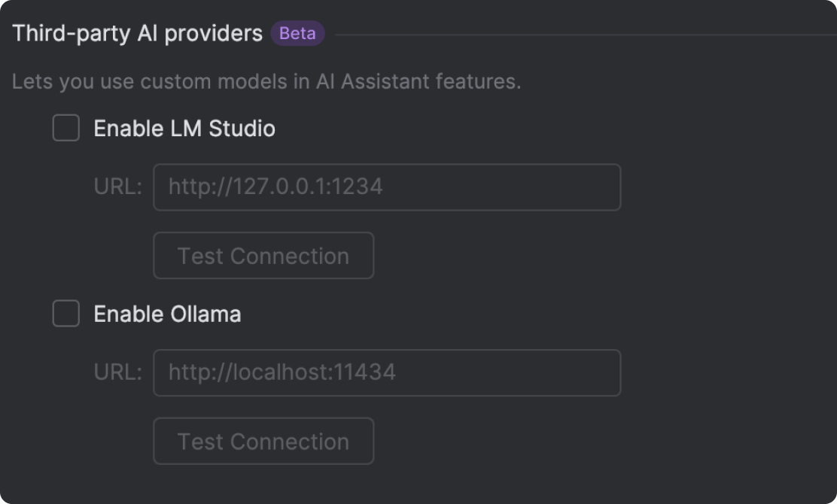Click the 'Enable LM Studio' label text
The height and width of the screenshot is (504, 837).
point(184,129)
